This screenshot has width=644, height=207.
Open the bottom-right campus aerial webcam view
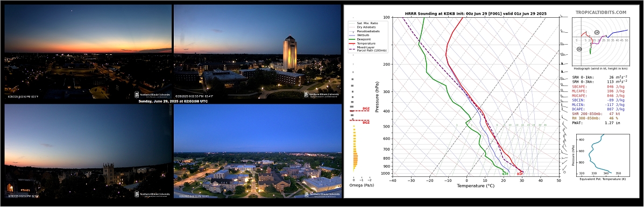258,151
